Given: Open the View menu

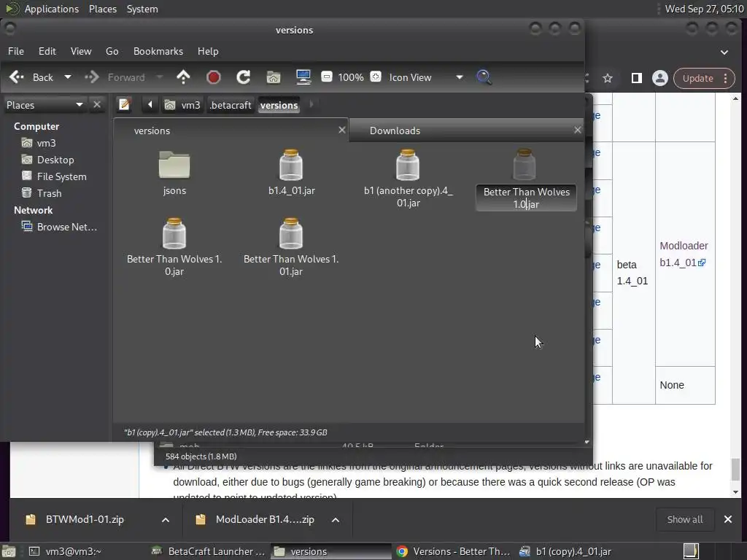Looking at the screenshot, I should tap(81, 51).
